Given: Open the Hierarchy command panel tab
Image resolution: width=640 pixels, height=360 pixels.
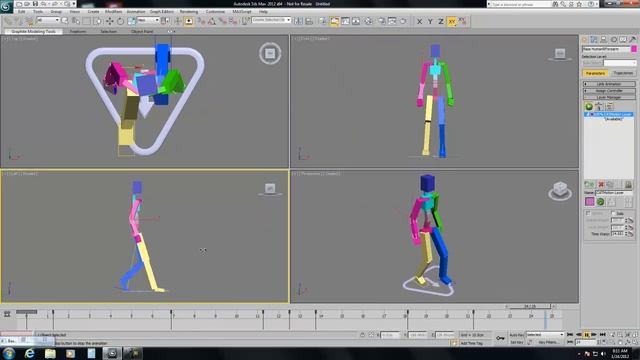Looking at the screenshot, I should coord(604,39).
